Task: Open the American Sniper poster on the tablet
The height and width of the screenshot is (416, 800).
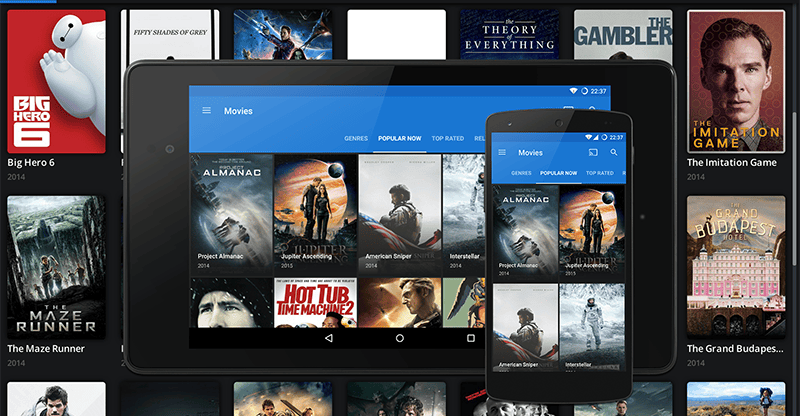Action: (399, 214)
